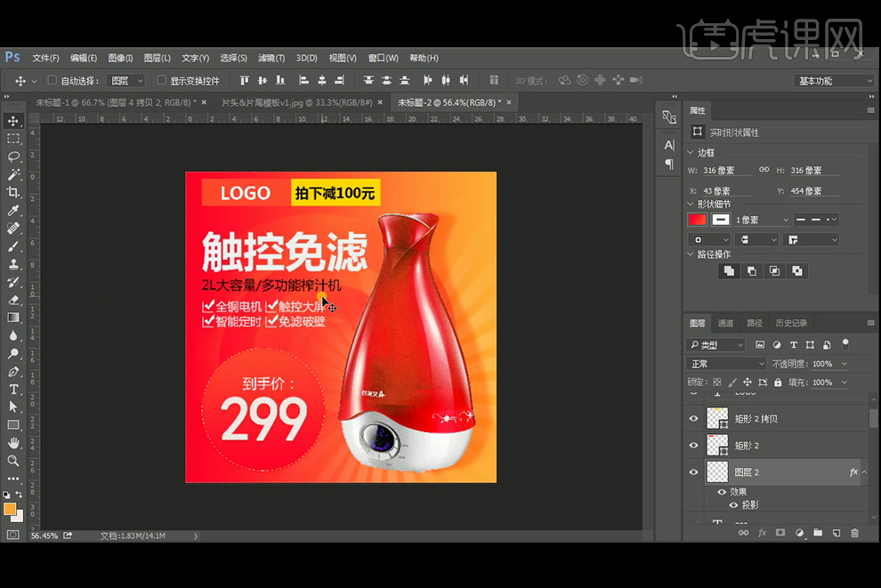
Task: Collapse the 路径操作 section
Action: tap(691, 254)
